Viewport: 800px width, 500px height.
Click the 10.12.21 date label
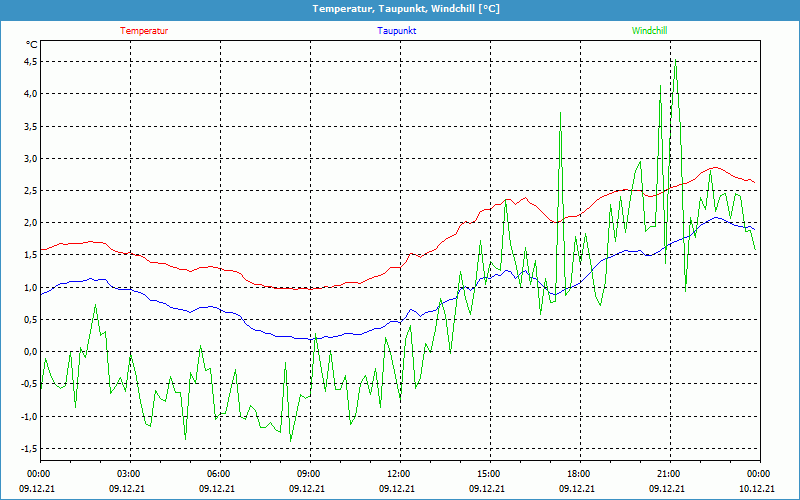click(x=757, y=489)
